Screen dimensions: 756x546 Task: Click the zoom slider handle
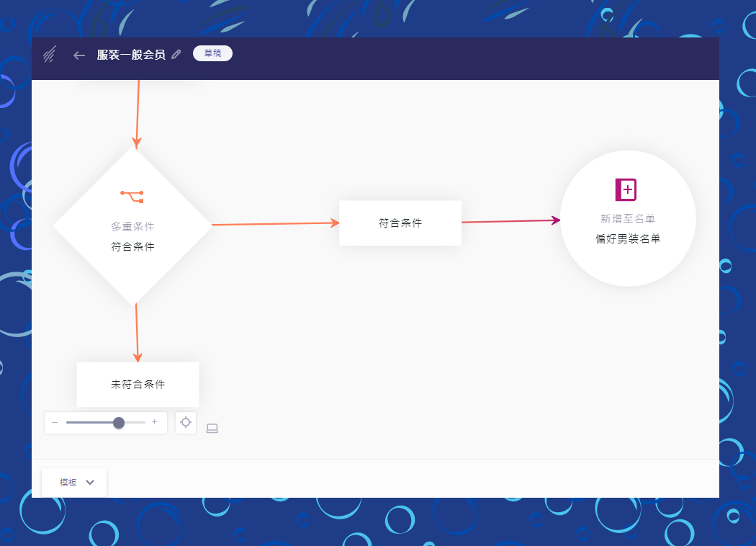pyautogui.click(x=119, y=423)
